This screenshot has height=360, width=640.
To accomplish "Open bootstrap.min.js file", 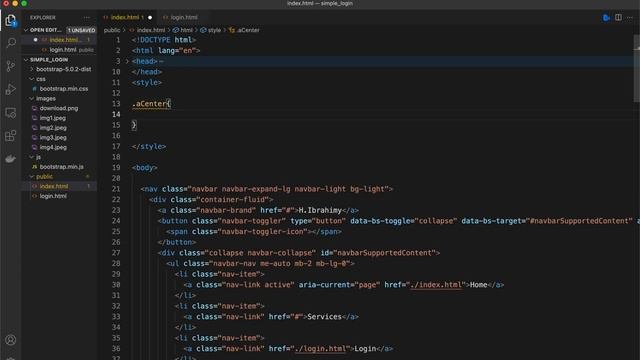I will click(61, 167).
